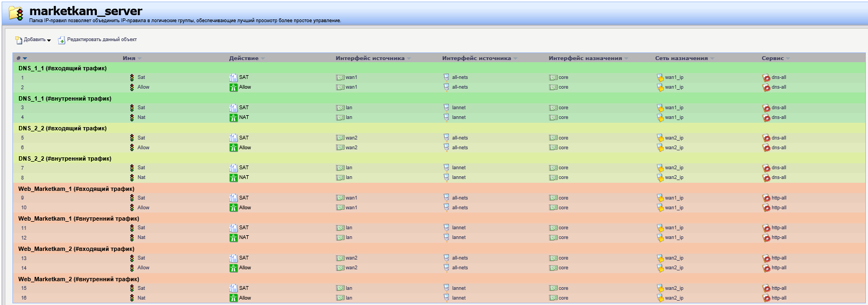The width and height of the screenshot is (868, 305).
Task: Click the marketkam_server folder traffic-light icon
Action: point(16,14)
